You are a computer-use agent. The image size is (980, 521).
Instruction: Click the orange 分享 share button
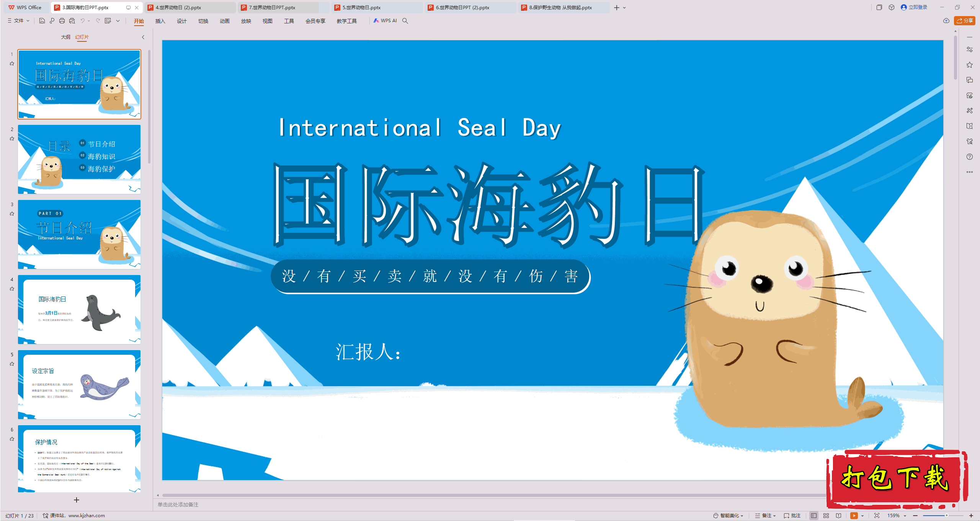click(x=965, y=21)
